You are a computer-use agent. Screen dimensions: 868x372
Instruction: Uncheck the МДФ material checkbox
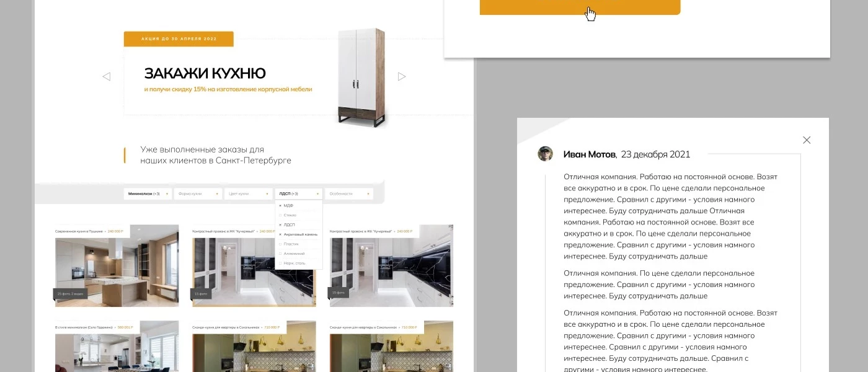(280, 205)
